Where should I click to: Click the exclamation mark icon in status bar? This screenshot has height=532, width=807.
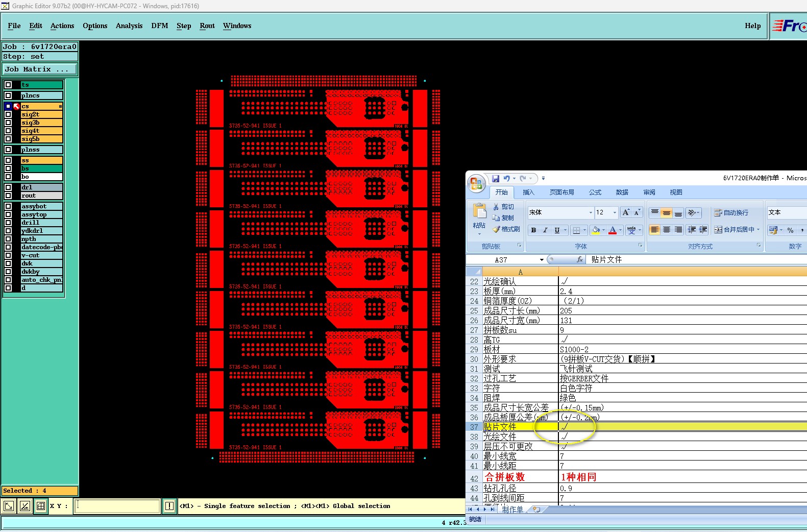tap(169, 506)
